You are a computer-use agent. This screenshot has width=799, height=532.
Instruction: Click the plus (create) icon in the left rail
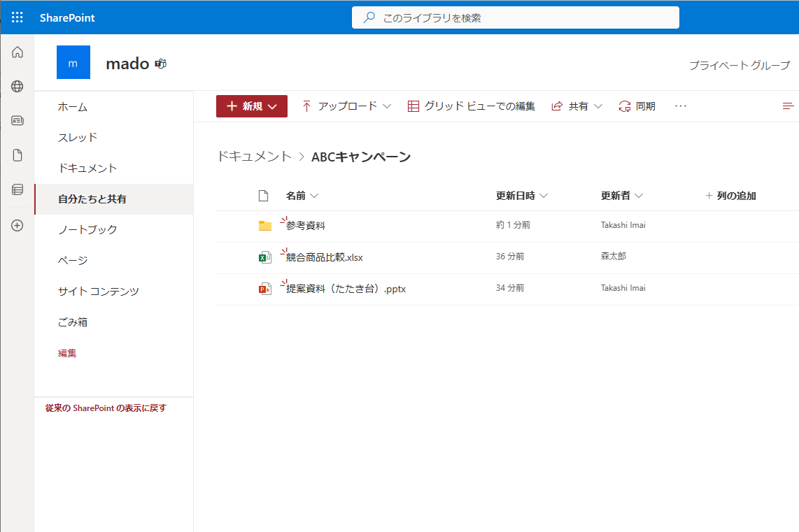[17, 225]
